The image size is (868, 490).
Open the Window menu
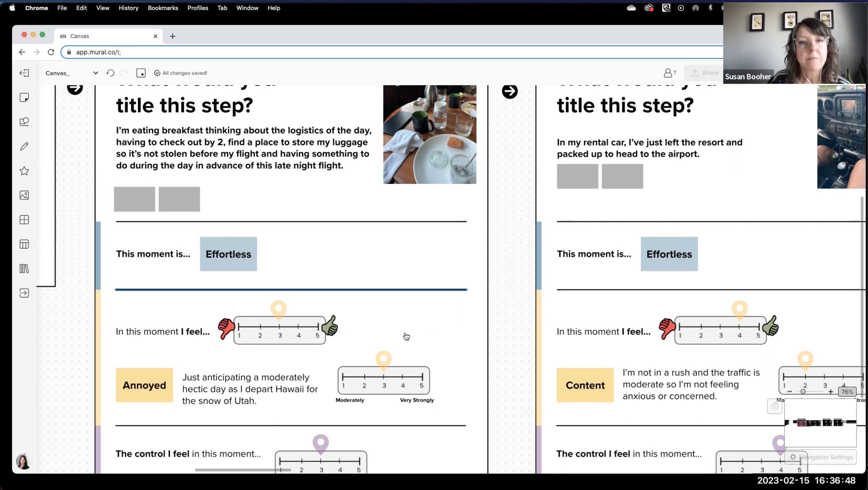click(247, 8)
